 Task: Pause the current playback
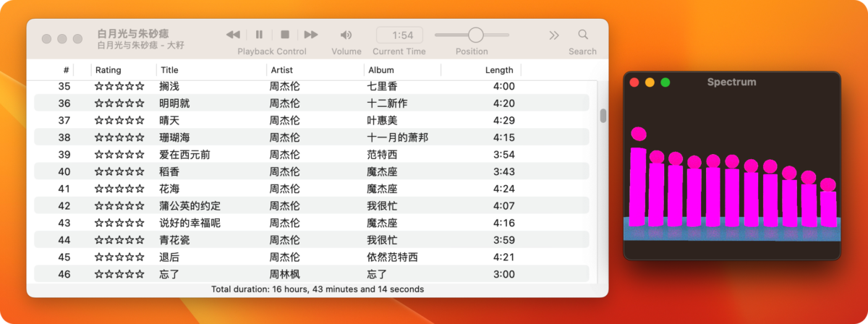point(259,35)
